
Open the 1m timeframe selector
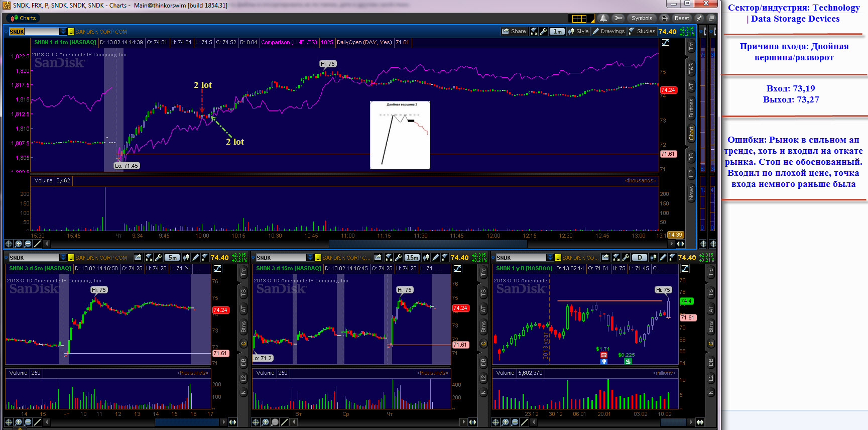coord(557,31)
